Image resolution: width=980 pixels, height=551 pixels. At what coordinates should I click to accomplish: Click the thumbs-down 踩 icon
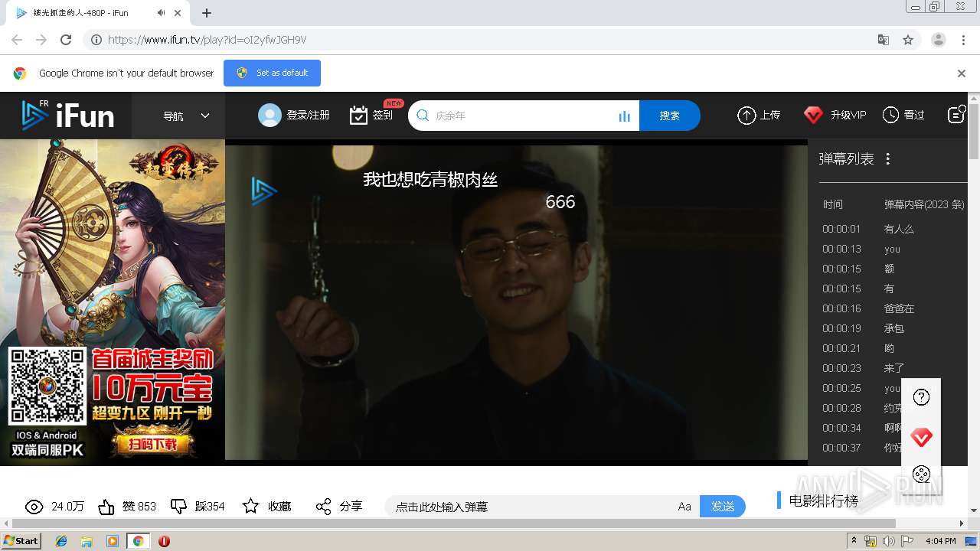178,507
